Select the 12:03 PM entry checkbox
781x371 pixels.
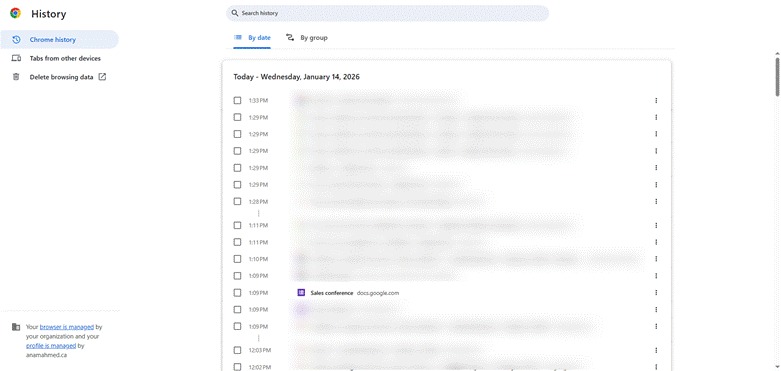pos(238,350)
